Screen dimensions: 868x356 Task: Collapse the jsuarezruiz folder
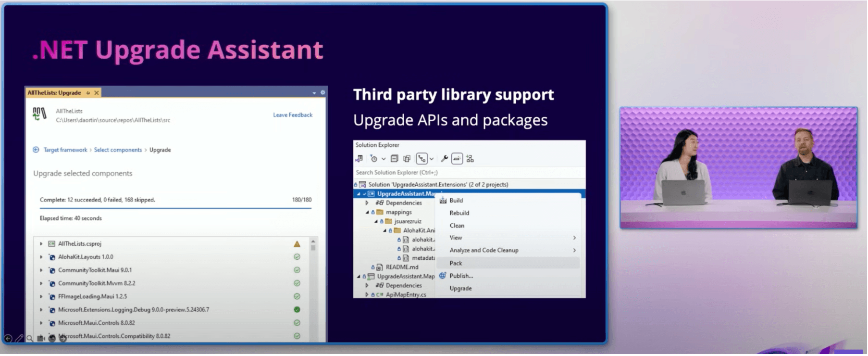pos(376,221)
